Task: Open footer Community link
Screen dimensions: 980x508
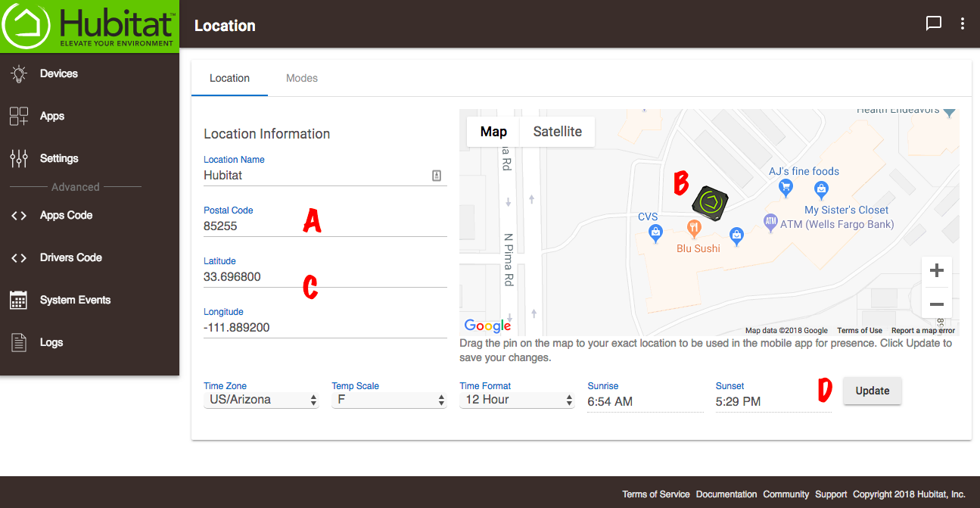Action: click(x=786, y=494)
